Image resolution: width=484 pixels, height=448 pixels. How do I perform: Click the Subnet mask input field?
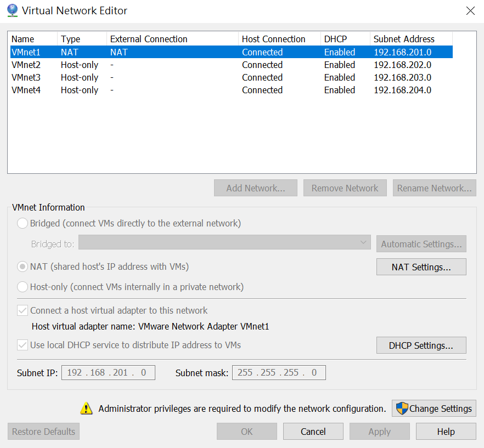click(x=279, y=373)
